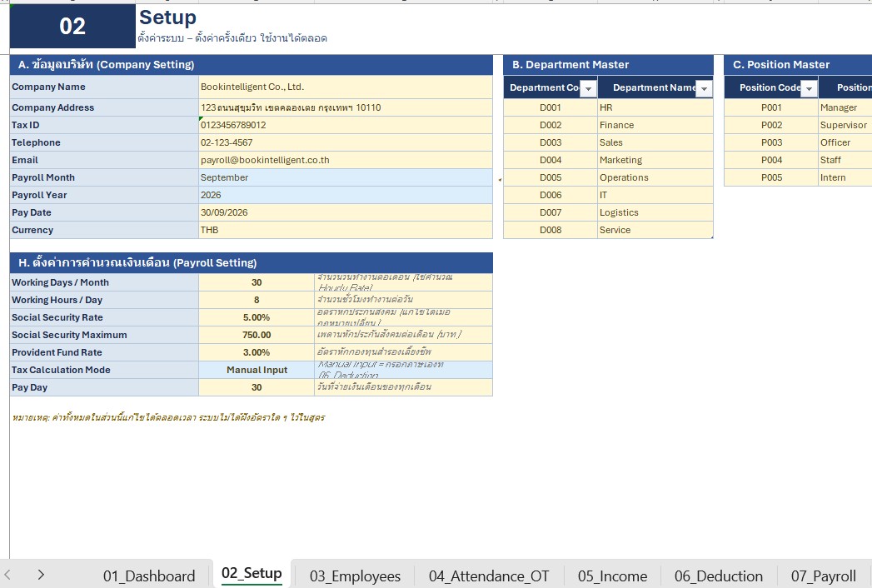Open the 07_Payroll sheet tab
The height and width of the screenshot is (588, 872).
pyautogui.click(x=824, y=576)
